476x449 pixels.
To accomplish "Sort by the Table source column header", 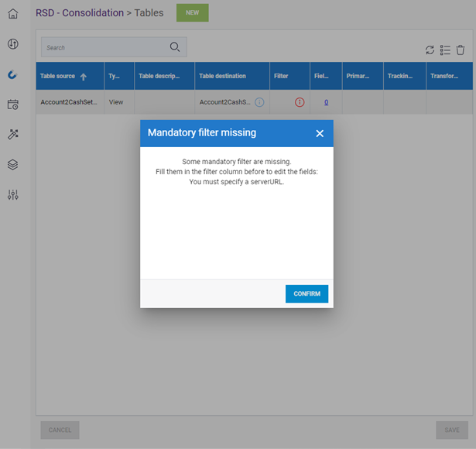I will [x=63, y=76].
